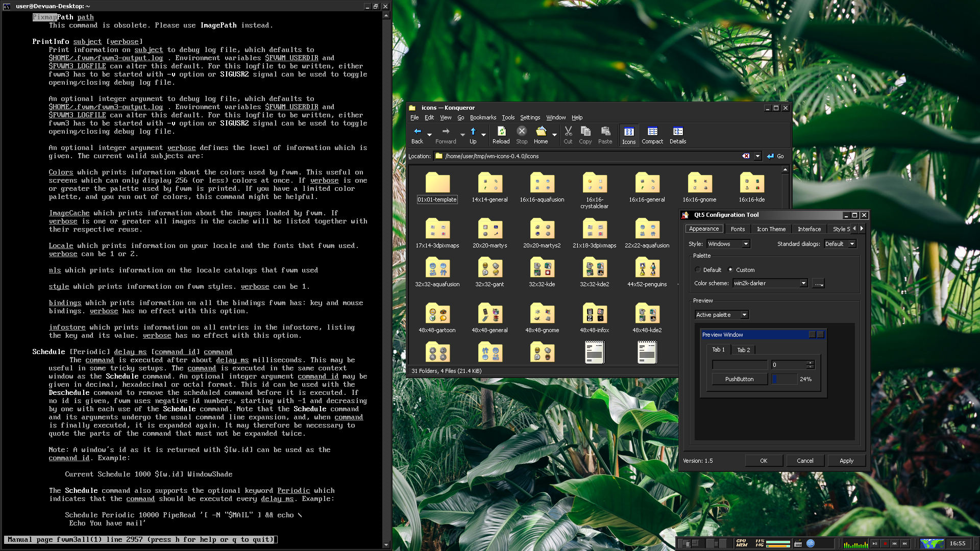The image size is (980, 551).
Task: Select the 16x16-kde folder
Action: (752, 187)
